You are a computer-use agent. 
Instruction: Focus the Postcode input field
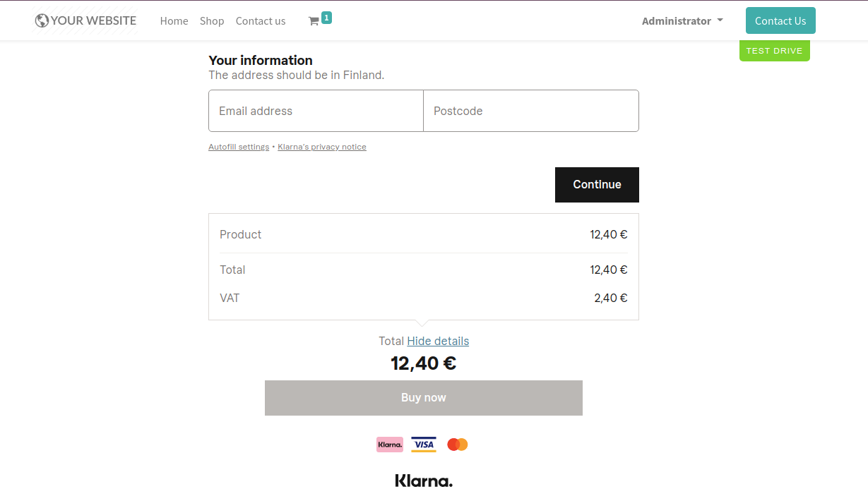(x=531, y=111)
